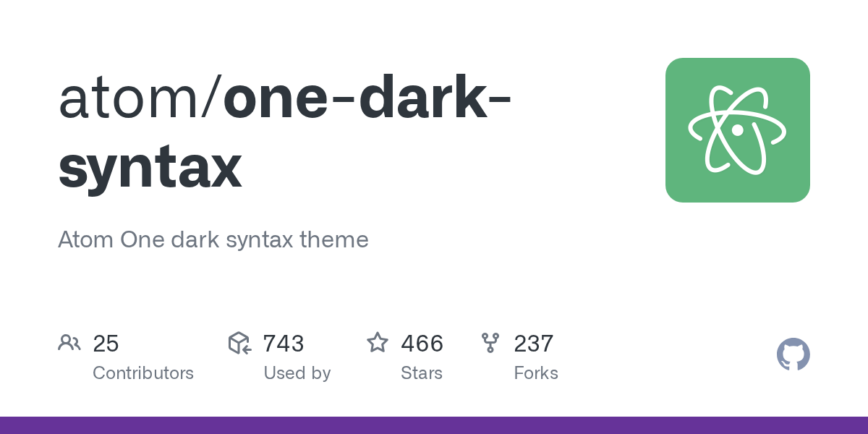Open the GitHub Octocat logo
The image size is (868, 434).
click(x=793, y=354)
